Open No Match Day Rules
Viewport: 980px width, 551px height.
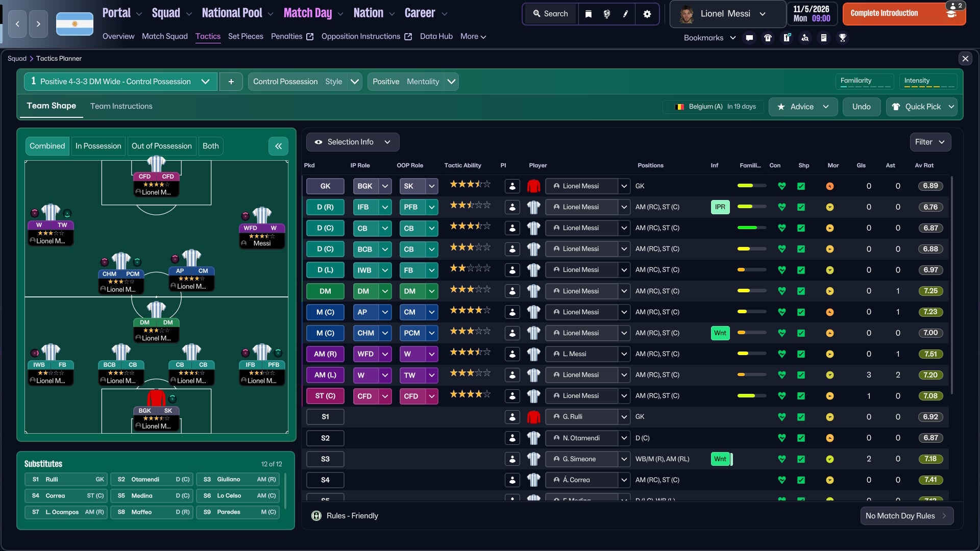pyautogui.click(x=906, y=516)
